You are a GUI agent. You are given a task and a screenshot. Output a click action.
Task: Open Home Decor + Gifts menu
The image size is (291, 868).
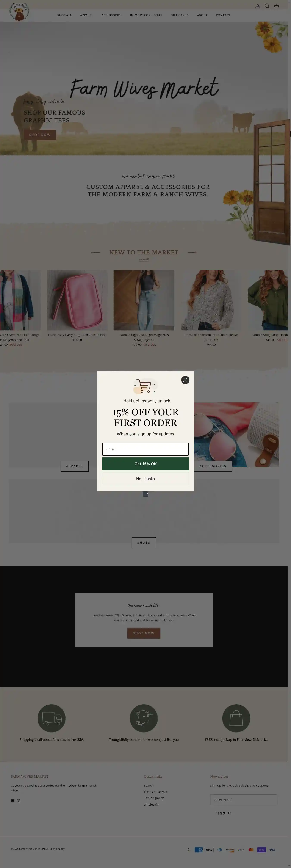coord(146,15)
